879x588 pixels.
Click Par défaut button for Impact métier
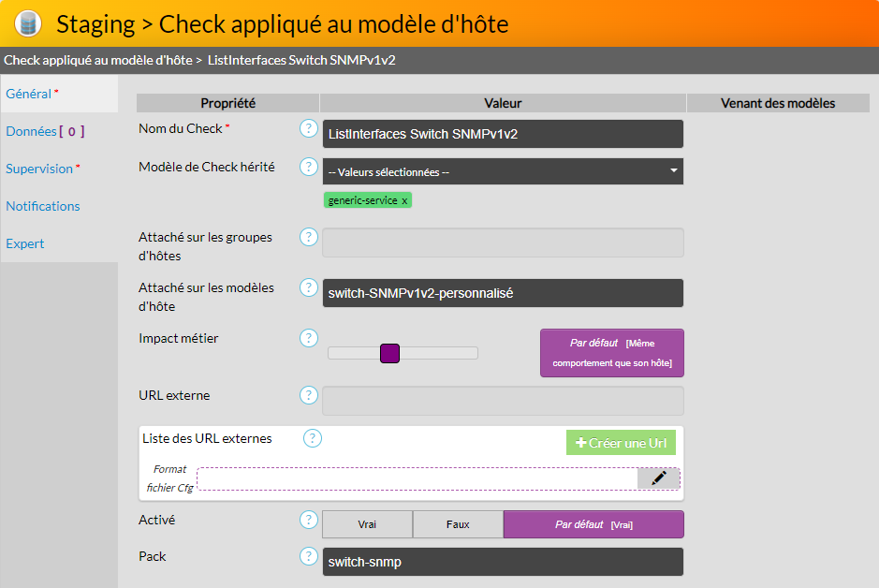click(x=611, y=353)
